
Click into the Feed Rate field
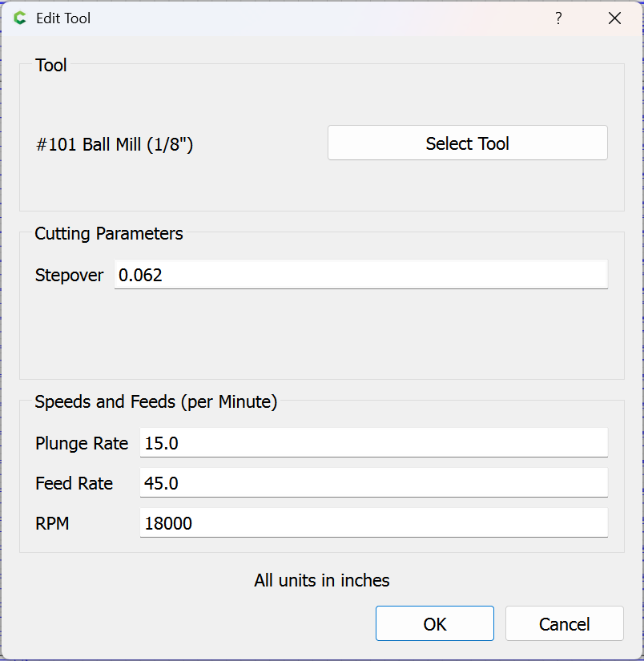tap(374, 482)
